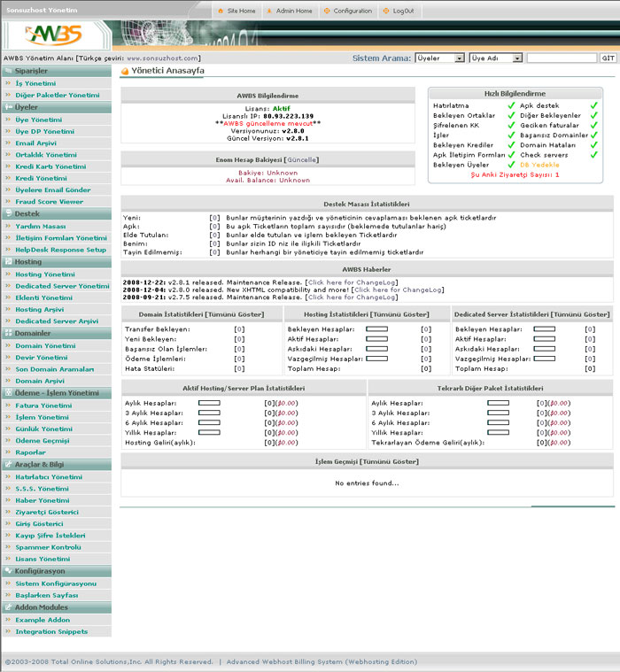
Task: Open the Üye Adı search field dropdown
Action: (x=496, y=58)
